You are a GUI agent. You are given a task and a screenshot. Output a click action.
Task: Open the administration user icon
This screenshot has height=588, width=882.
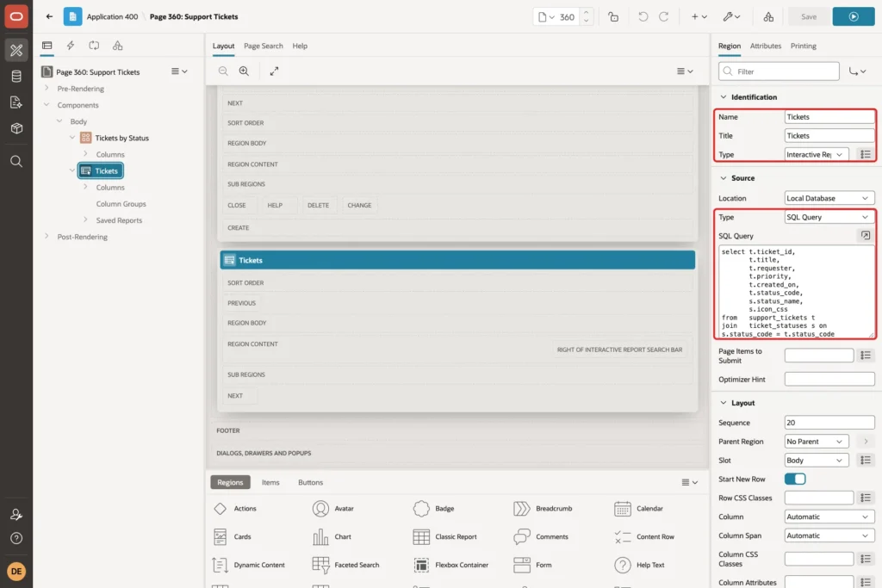pyautogui.click(x=16, y=514)
